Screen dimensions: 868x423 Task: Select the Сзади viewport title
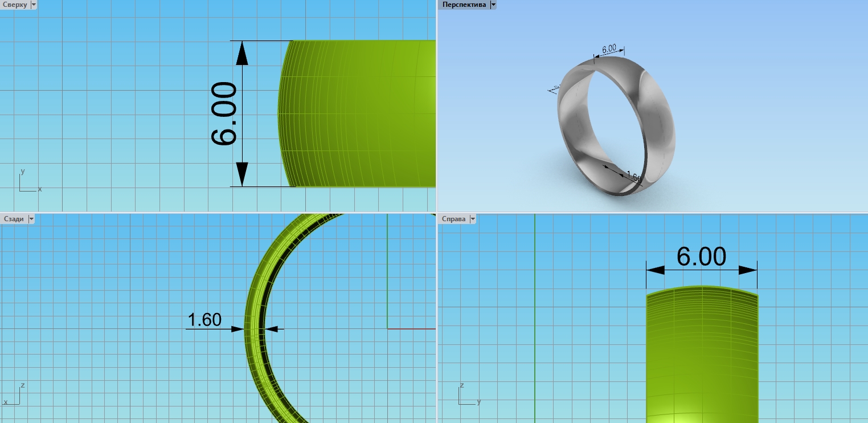point(14,219)
